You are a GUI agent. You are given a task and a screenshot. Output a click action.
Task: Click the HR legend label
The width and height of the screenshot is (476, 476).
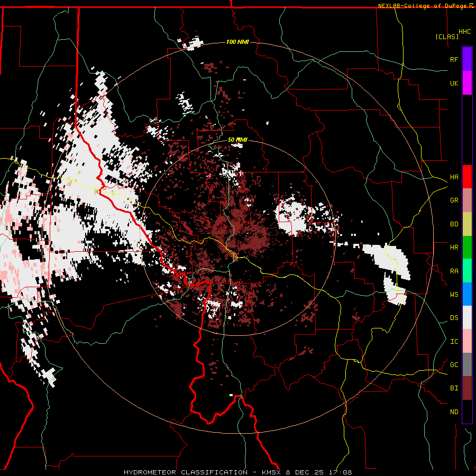(454, 248)
